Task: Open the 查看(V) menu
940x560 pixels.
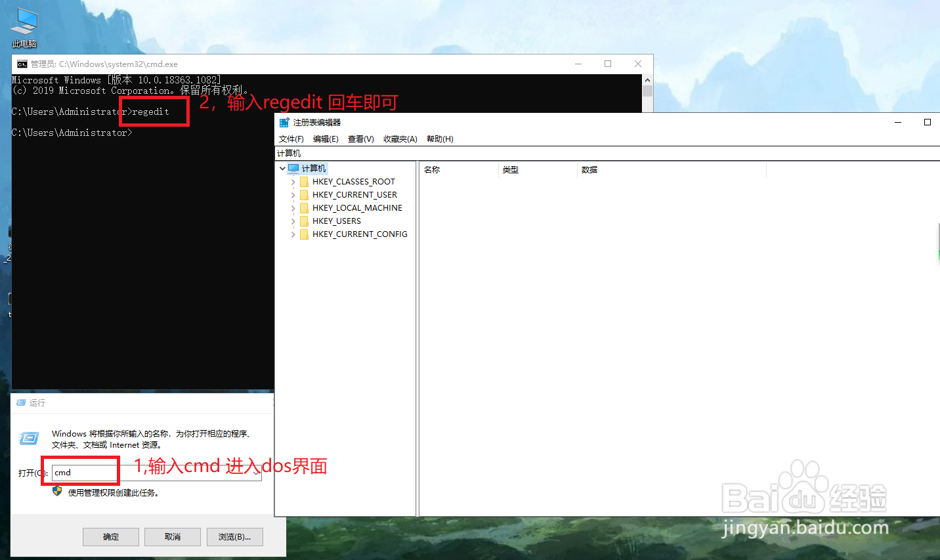Action: tap(361, 139)
